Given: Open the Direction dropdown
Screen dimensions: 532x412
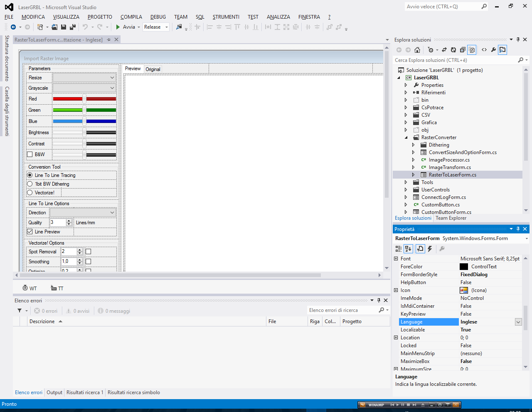Looking at the screenshot, I should click(83, 213).
